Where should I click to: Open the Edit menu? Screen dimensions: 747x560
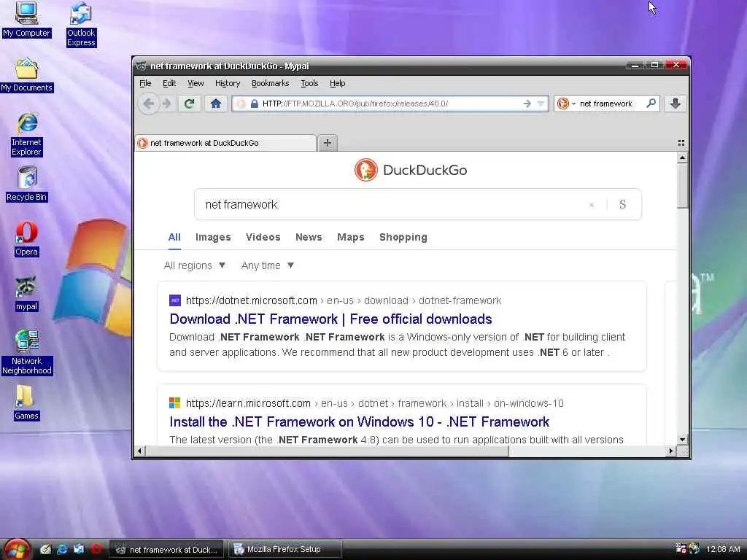point(169,83)
